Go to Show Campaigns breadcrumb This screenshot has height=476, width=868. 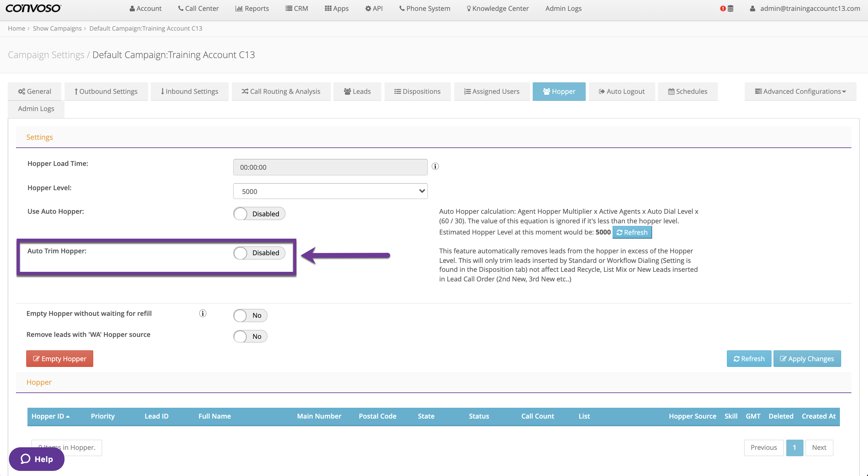click(57, 28)
